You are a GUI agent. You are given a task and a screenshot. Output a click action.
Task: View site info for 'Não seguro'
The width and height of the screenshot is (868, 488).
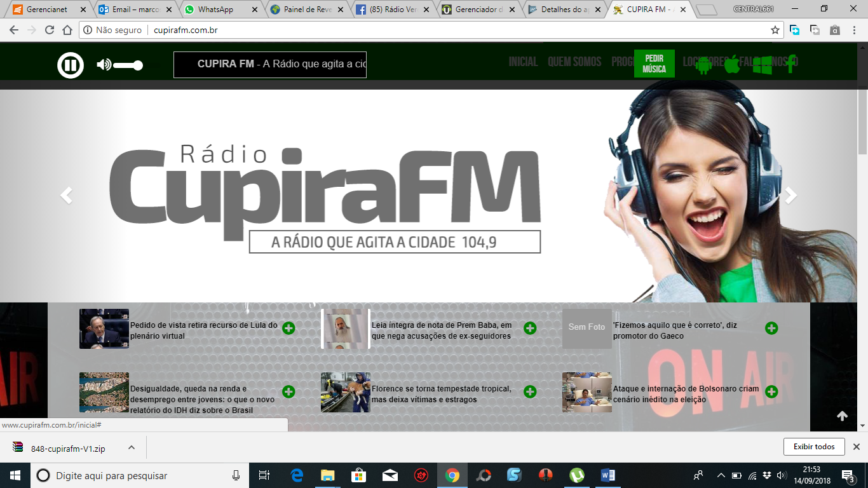click(x=113, y=30)
